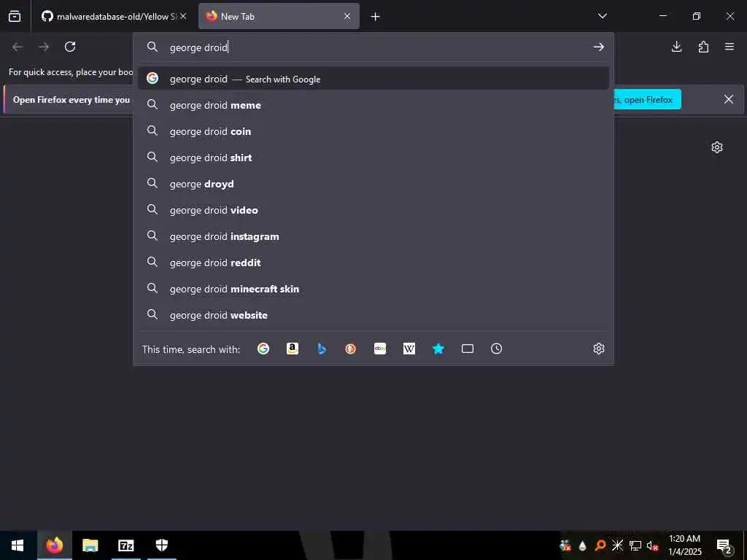Choose suggestion 'george droid instagram'

pyautogui.click(x=373, y=236)
